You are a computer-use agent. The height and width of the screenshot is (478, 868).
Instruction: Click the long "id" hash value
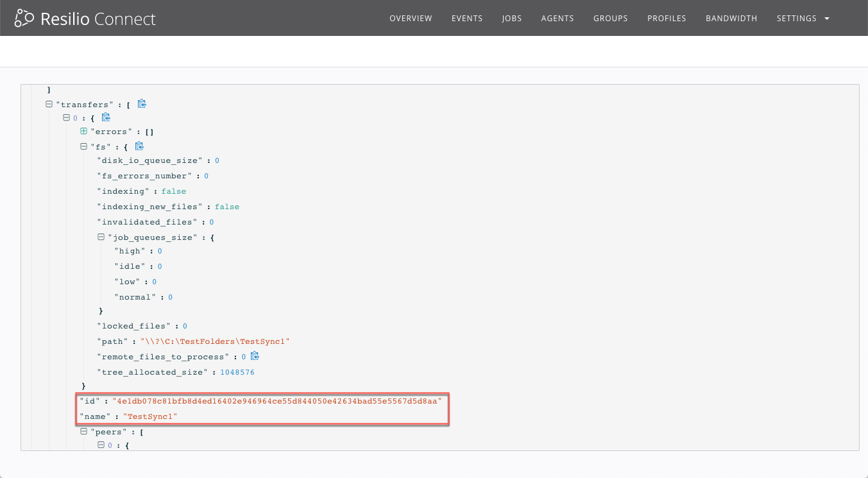277,401
